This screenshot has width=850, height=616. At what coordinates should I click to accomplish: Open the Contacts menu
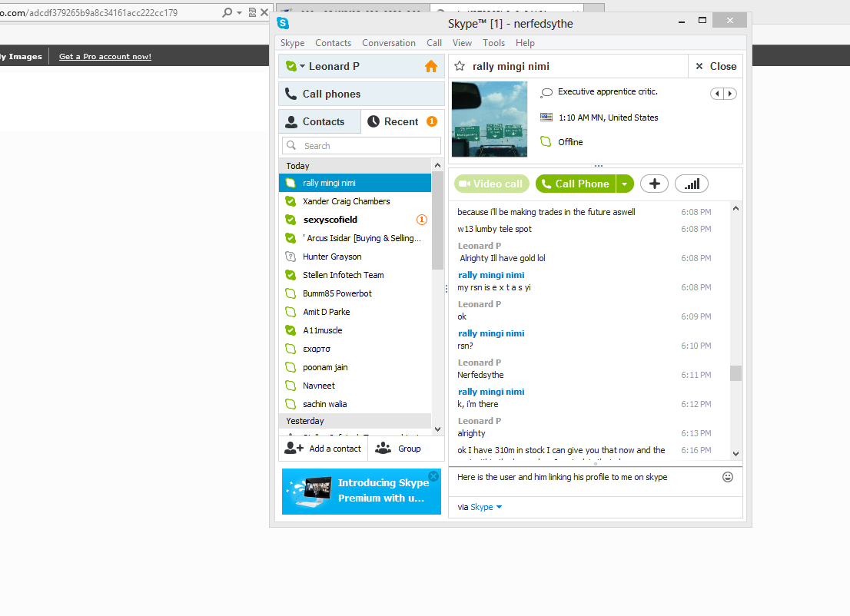pos(333,43)
